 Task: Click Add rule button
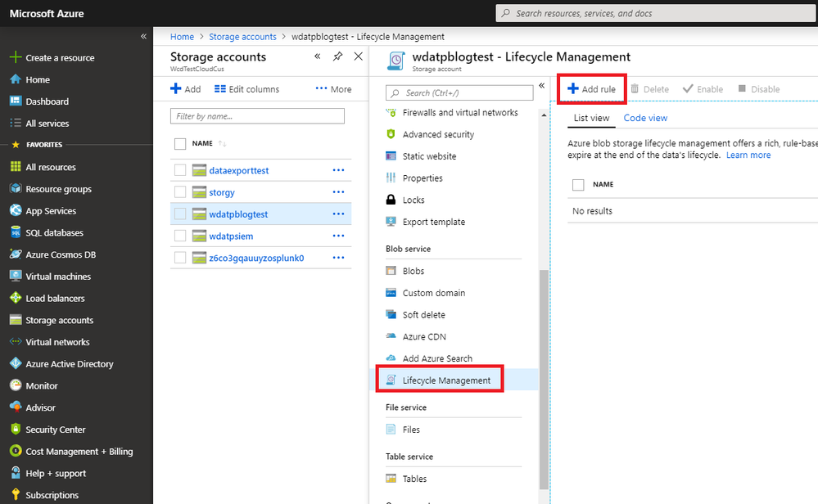coord(591,89)
